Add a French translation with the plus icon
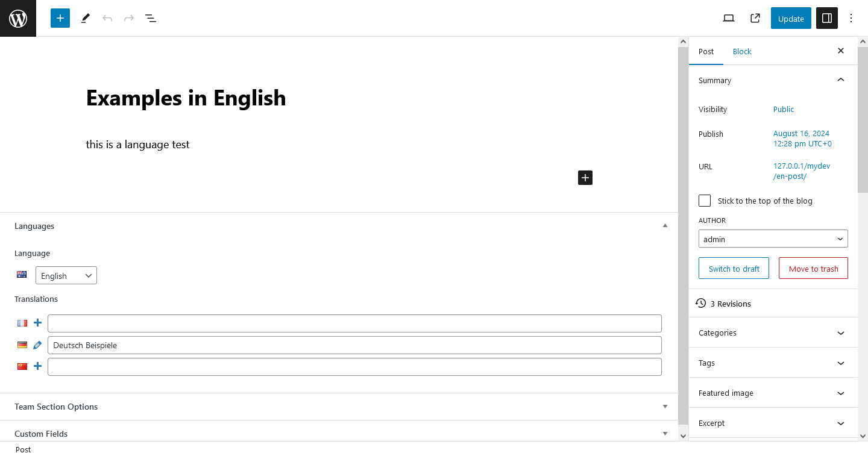Viewport: 868px width, 456px height. pyautogui.click(x=37, y=323)
